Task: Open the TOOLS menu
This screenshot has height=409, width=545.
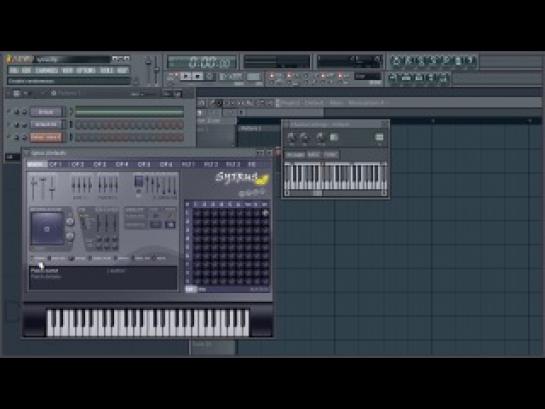Action: coord(107,71)
